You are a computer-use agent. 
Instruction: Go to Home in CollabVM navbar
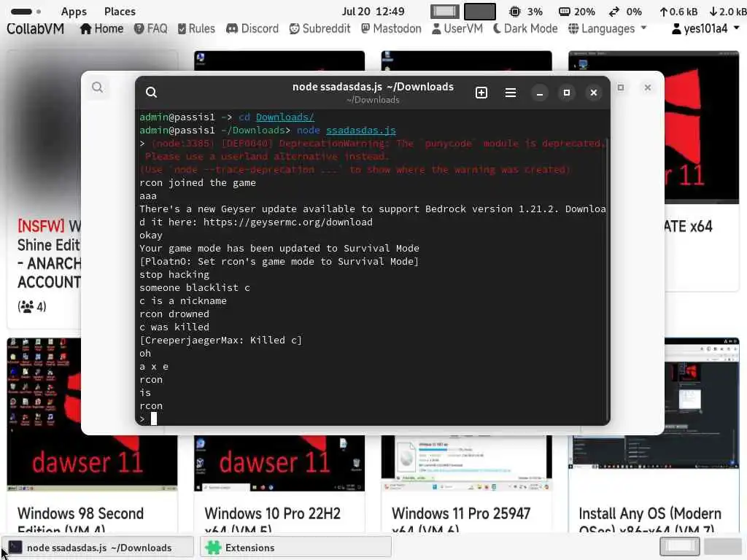tap(101, 28)
